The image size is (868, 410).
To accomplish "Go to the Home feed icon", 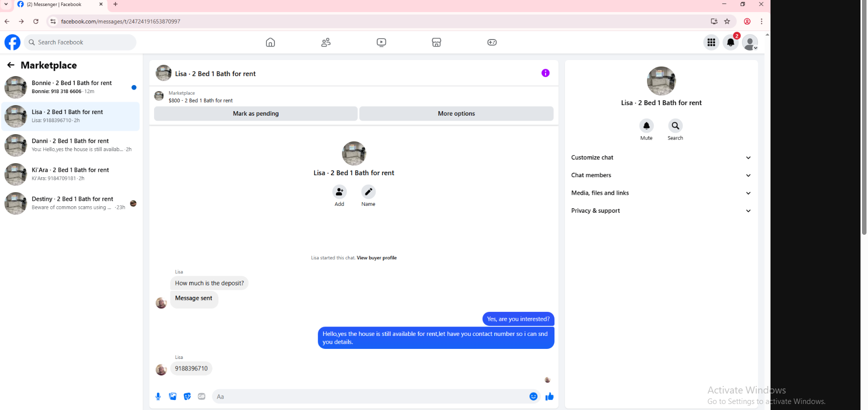I will pyautogui.click(x=270, y=43).
